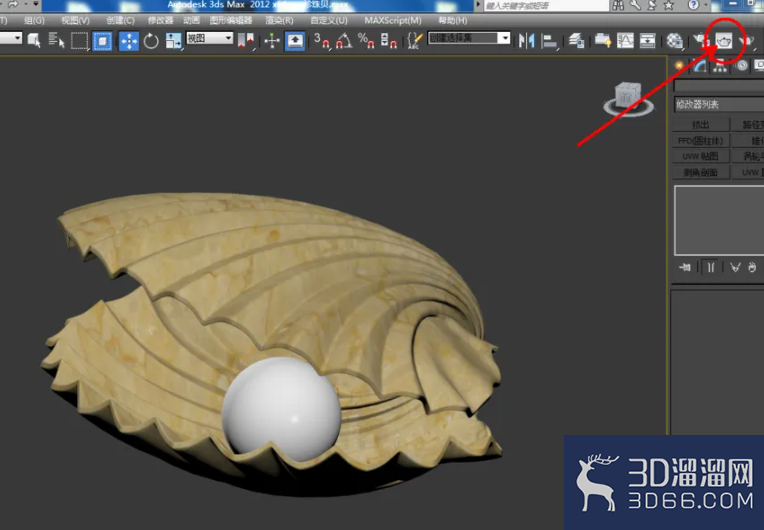Open Render Setup teapot icon

701,41
